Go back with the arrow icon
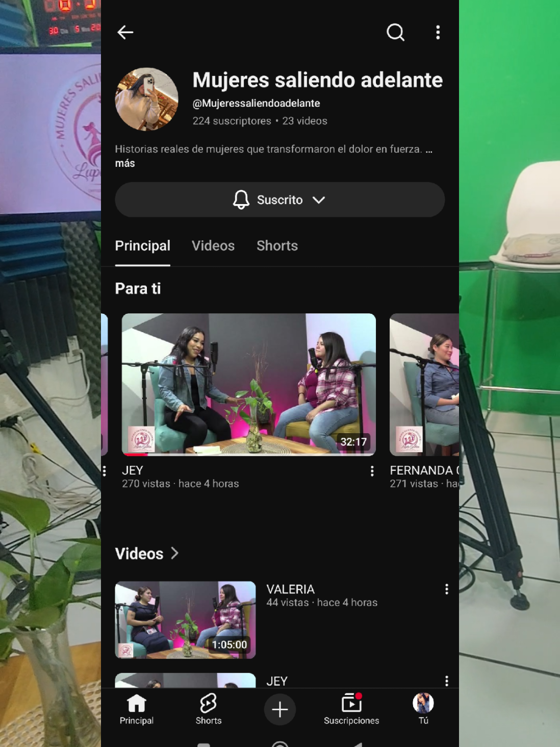The height and width of the screenshot is (747, 560). [125, 33]
